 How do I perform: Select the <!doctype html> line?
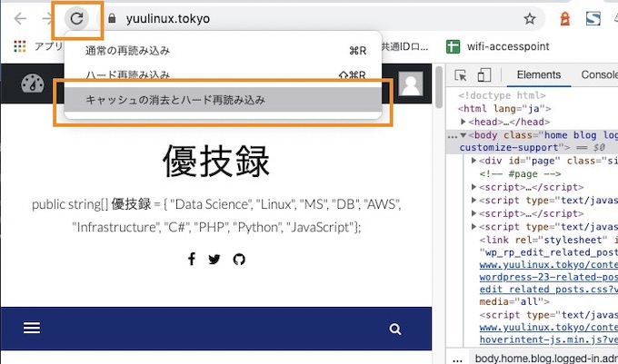pos(502,95)
